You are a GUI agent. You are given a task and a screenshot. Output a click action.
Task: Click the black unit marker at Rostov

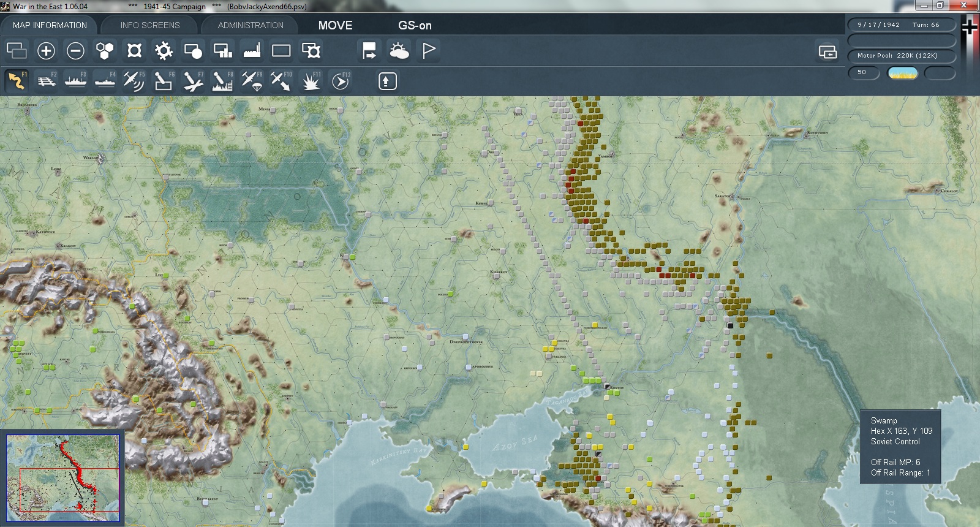pos(608,387)
